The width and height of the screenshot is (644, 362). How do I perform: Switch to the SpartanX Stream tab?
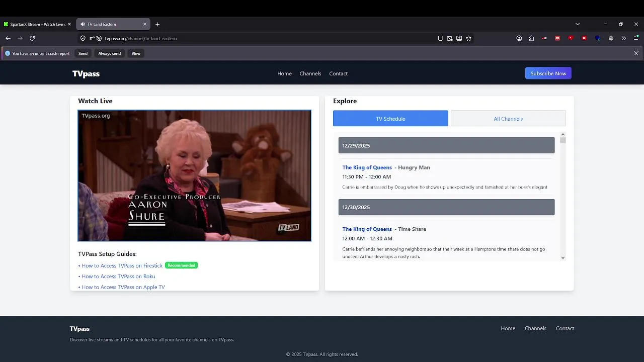[x=37, y=24]
